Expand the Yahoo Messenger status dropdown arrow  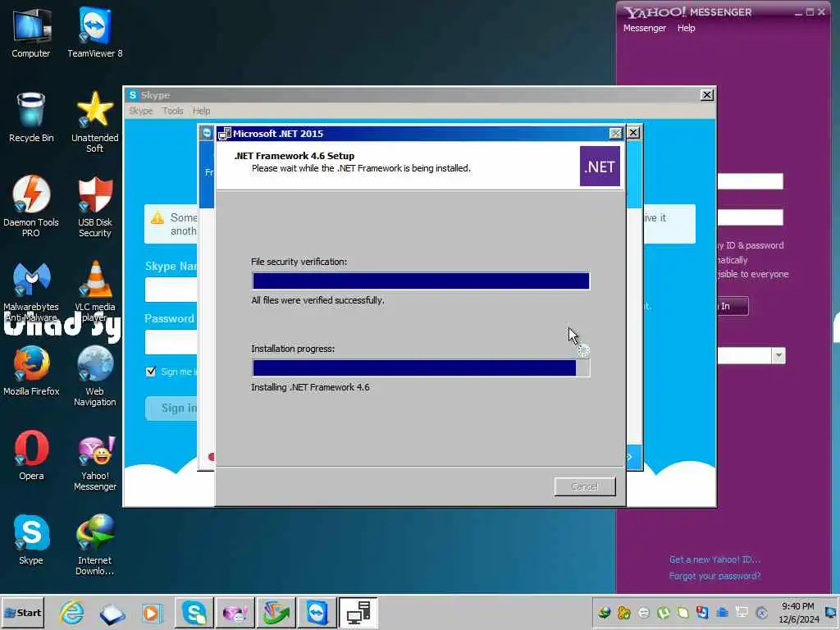(x=778, y=356)
